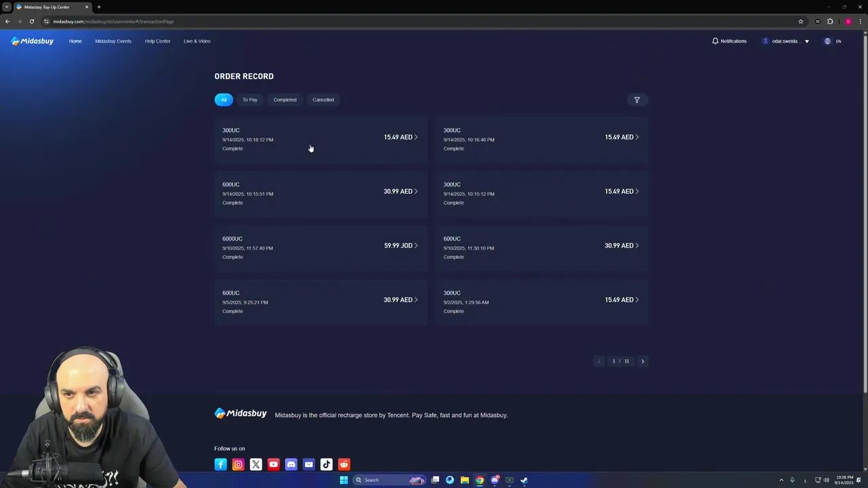Open Midasbuy Facebook page icon
The width and height of the screenshot is (868, 488).
tap(220, 464)
